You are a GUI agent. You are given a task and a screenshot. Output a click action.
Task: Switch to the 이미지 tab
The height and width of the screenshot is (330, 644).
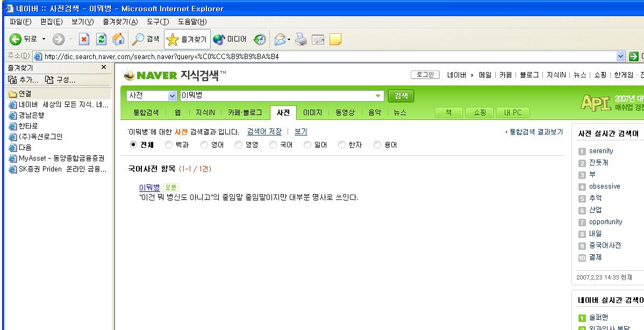[x=312, y=112]
